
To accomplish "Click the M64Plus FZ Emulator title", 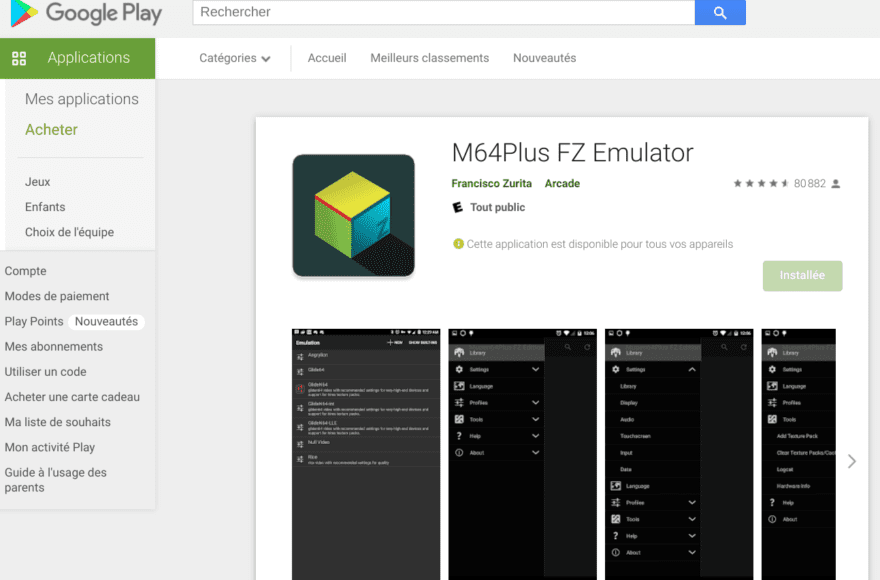I will coord(572,153).
